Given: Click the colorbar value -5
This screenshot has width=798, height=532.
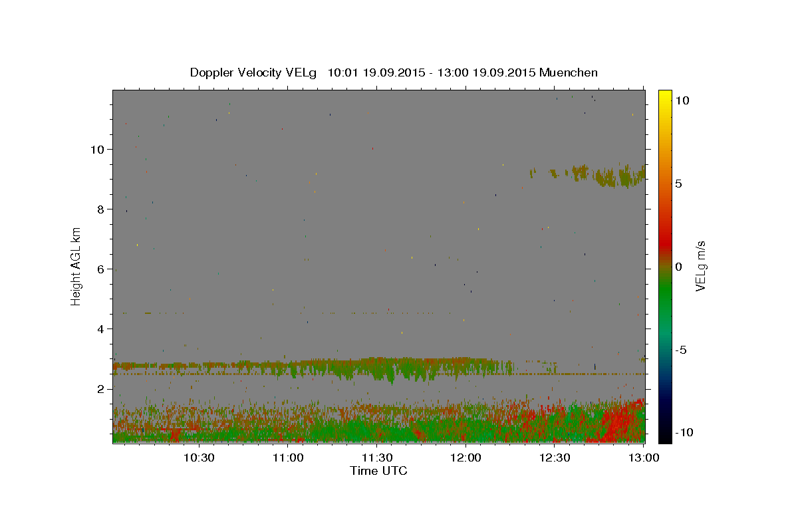Looking at the screenshot, I should (681, 350).
